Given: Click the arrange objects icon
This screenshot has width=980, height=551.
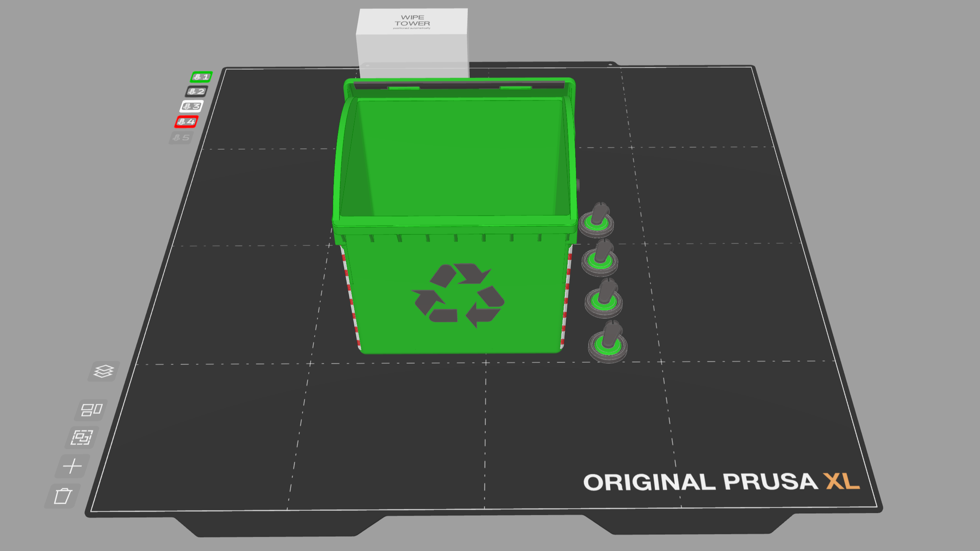Looking at the screenshot, I should tap(91, 410).
